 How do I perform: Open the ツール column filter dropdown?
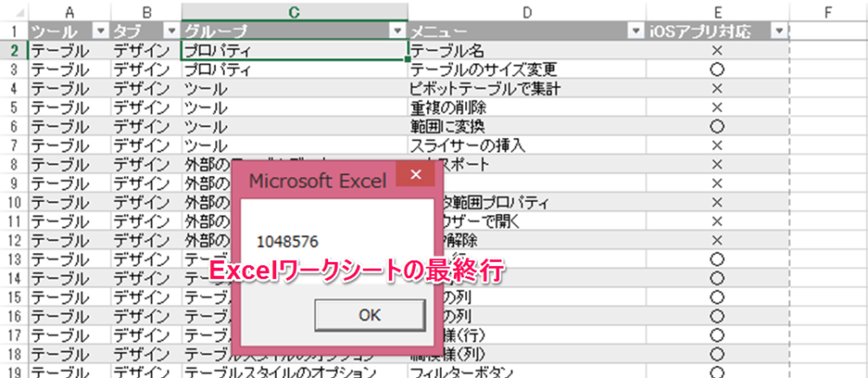(100, 31)
